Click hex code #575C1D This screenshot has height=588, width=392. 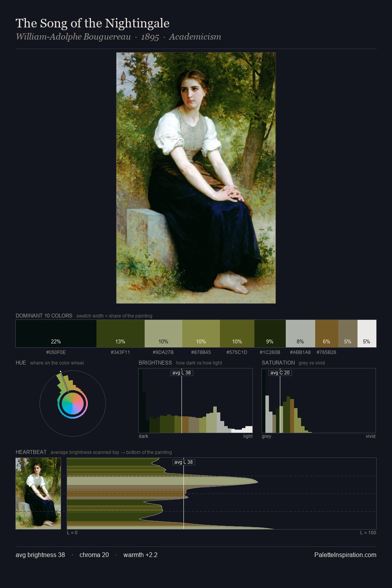coord(237,352)
